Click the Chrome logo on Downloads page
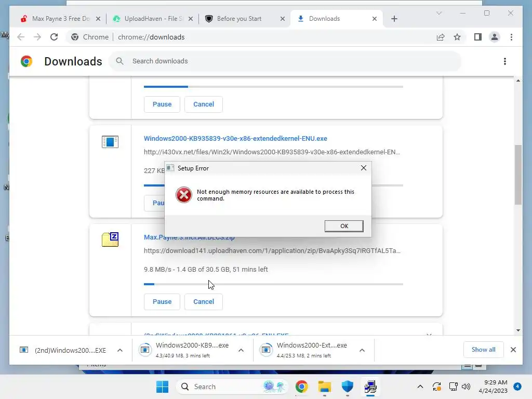This screenshot has width=532, height=399. pos(26,61)
